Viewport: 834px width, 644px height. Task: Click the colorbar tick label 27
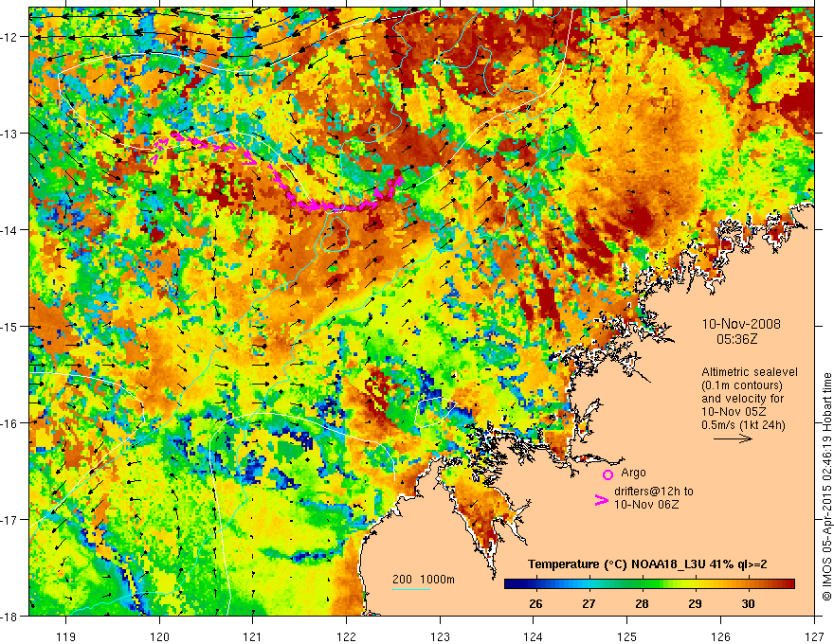click(589, 604)
